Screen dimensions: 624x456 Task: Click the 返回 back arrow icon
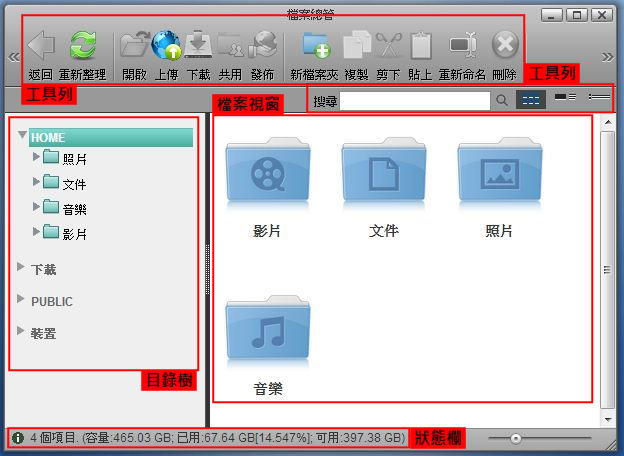pyautogui.click(x=41, y=46)
